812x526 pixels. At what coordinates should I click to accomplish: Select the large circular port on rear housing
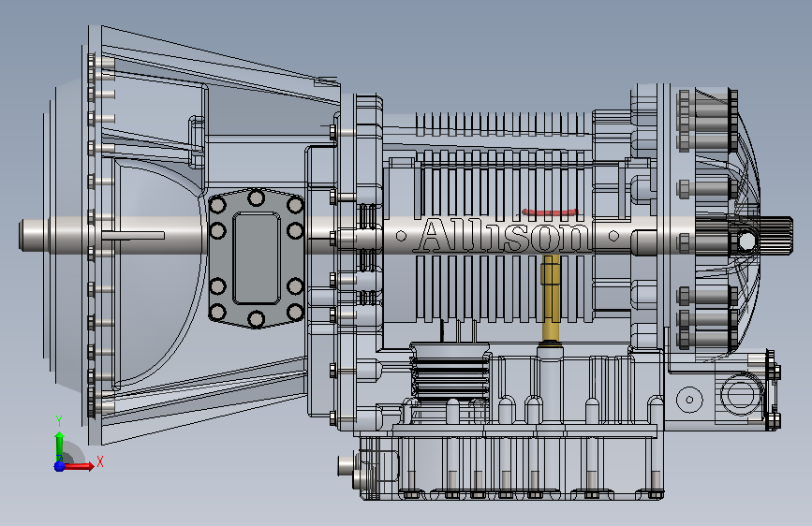coord(740,394)
